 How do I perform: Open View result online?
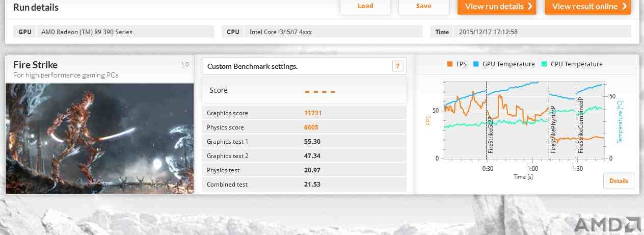tap(587, 7)
